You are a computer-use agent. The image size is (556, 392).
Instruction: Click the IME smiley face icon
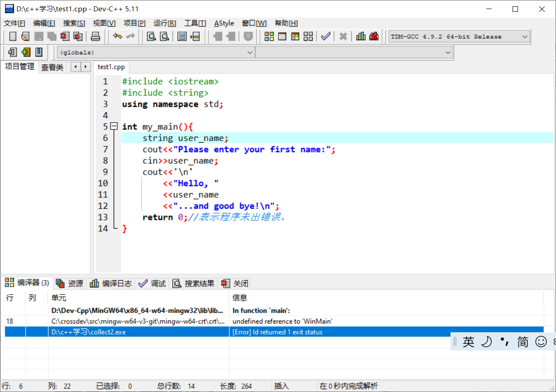pos(541,342)
